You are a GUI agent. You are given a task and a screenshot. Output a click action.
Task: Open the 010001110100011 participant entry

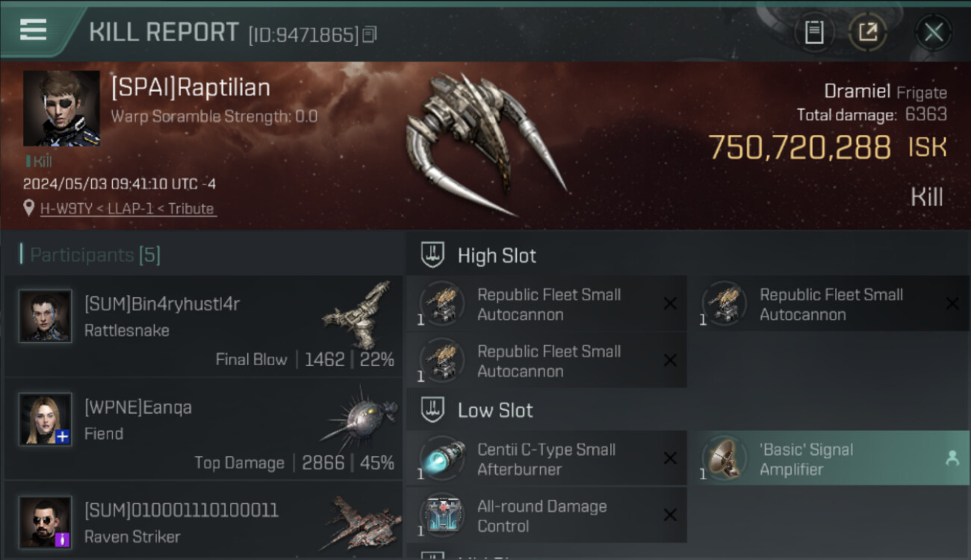(x=203, y=520)
